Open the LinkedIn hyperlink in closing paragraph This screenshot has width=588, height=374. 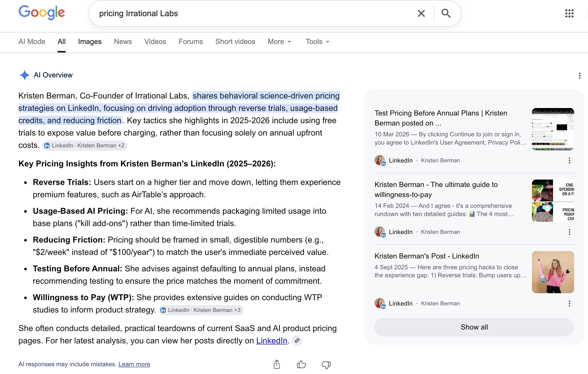click(x=272, y=341)
